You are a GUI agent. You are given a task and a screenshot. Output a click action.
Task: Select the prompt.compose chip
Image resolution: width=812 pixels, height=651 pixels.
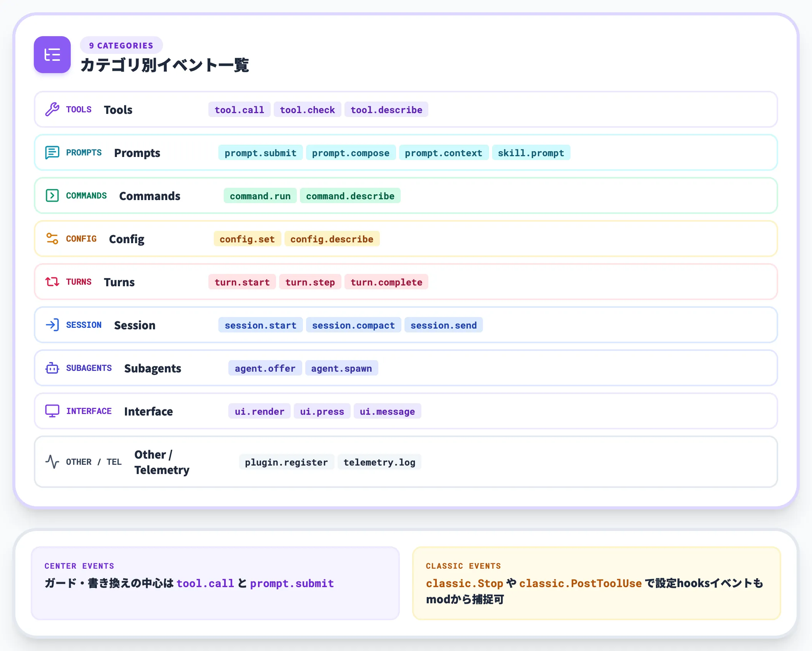click(x=351, y=153)
